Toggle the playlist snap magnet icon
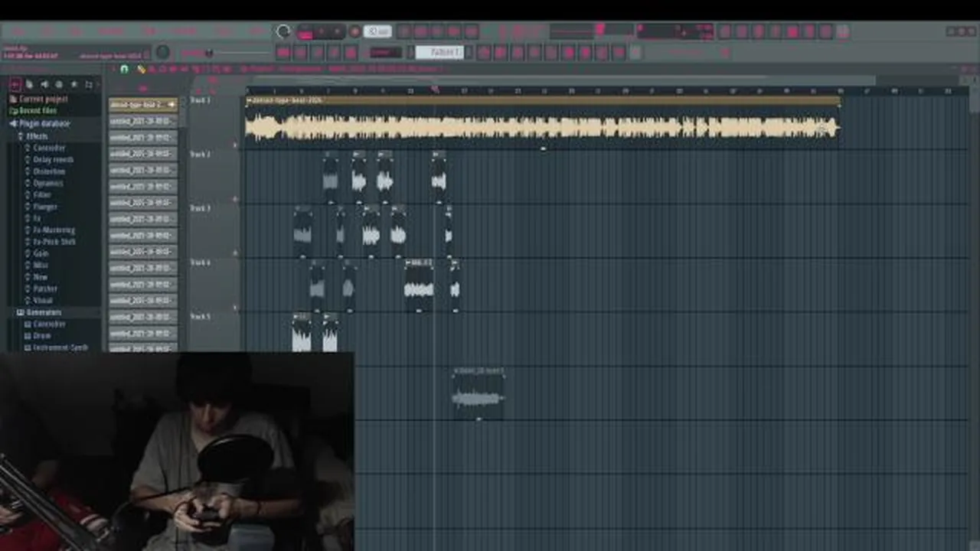The width and height of the screenshot is (980, 551). pyautogui.click(x=124, y=69)
